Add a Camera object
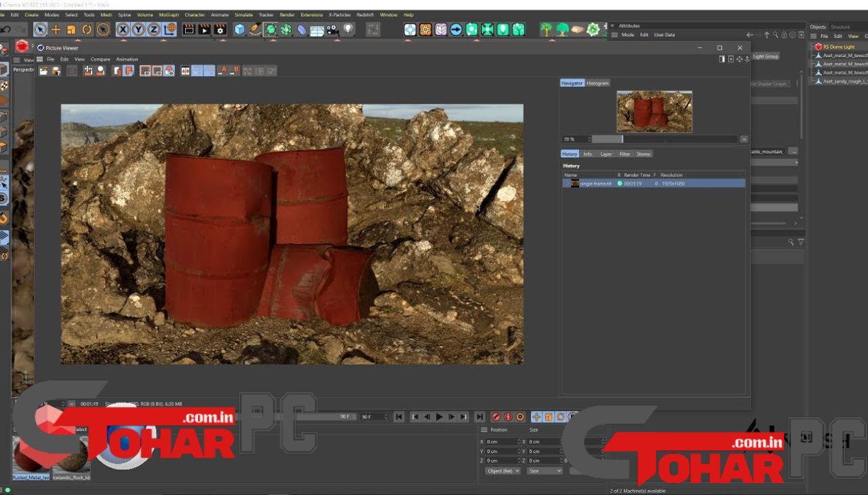 click(332, 29)
